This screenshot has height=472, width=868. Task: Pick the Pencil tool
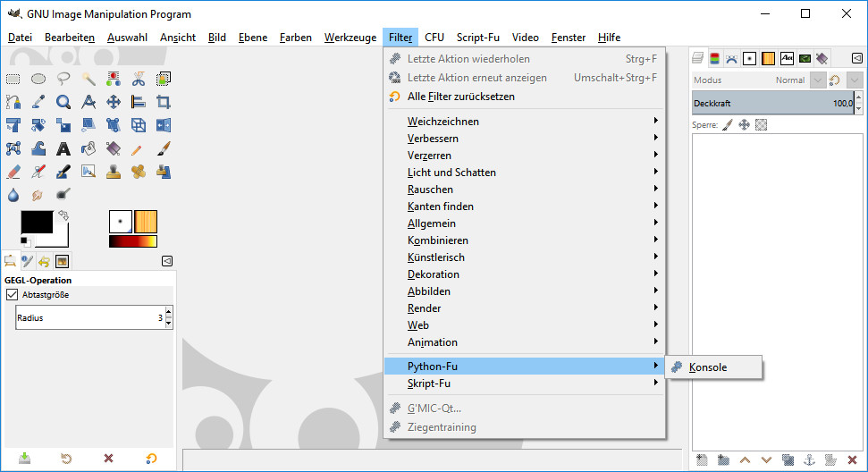(139, 148)
